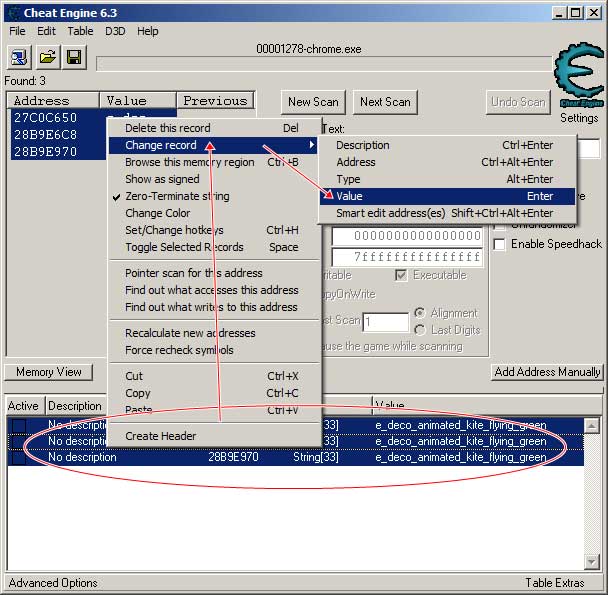Choose Copy in context menu
Image resolution: width=608 pixels, height=595 pixels.
coord(212,393)
